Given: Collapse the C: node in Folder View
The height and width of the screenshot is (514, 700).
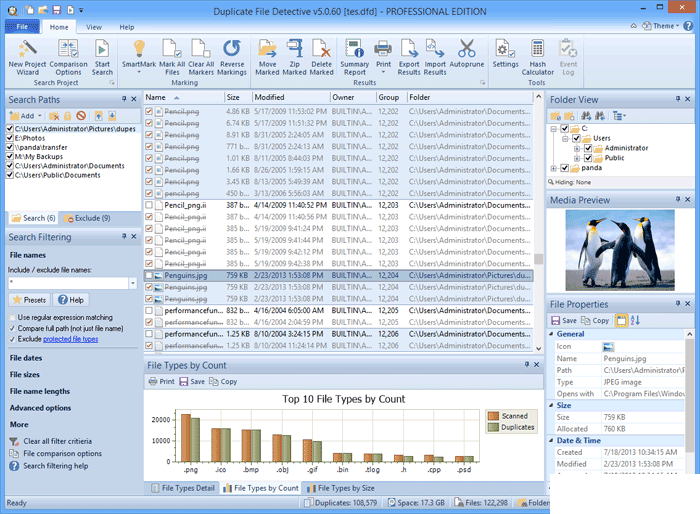Looking at the screenshot, I should tap(554, 129).
